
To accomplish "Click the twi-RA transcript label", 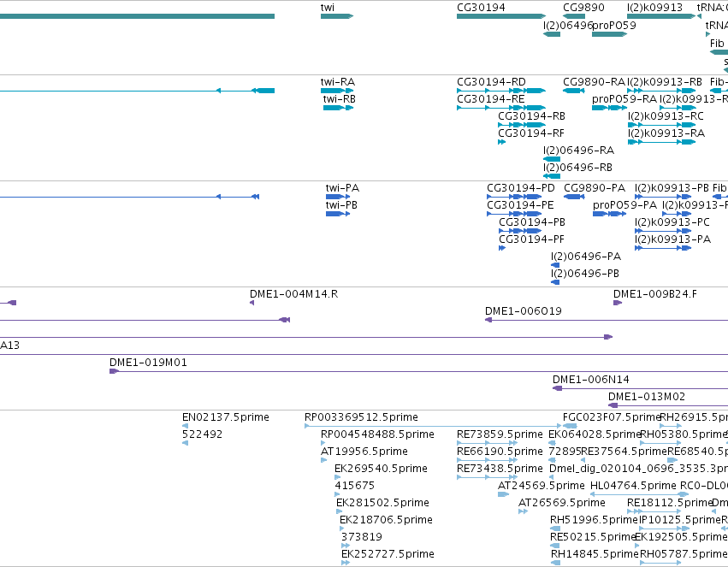I will tap(338, 82).
